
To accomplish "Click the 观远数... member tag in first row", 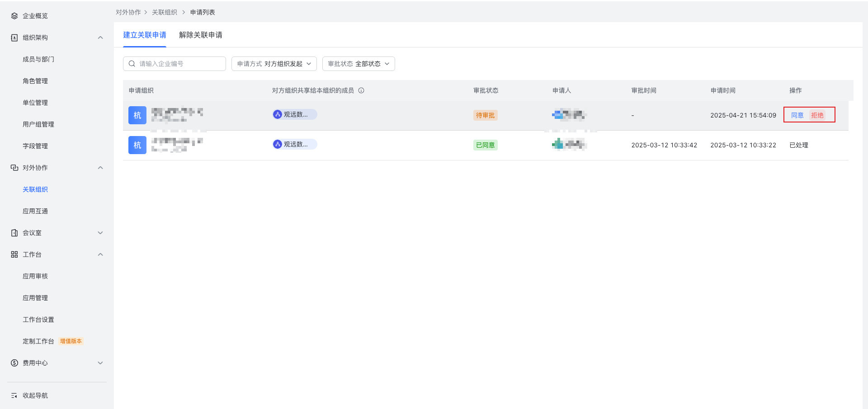I will [x=295, y=114].
